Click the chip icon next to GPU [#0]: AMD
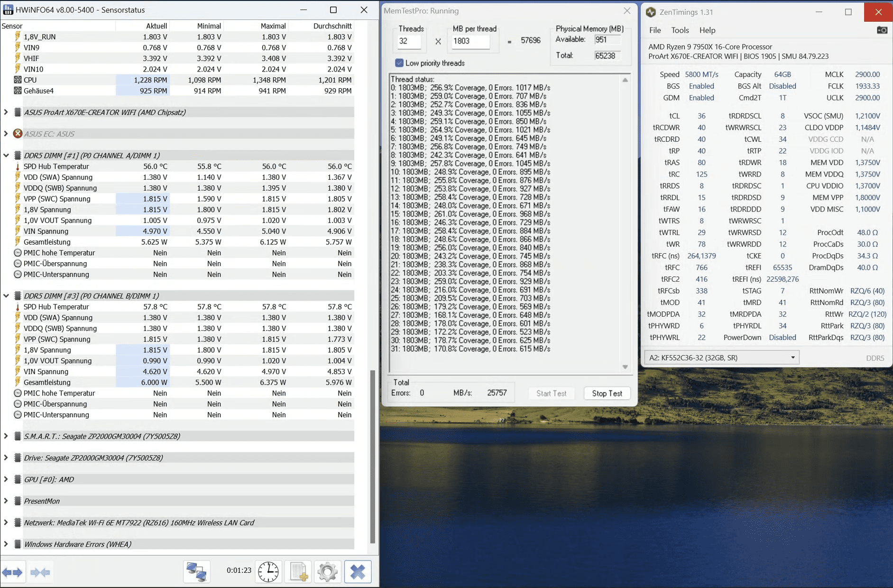The width and height of the screenshot is (893, 588). point(18,479)
